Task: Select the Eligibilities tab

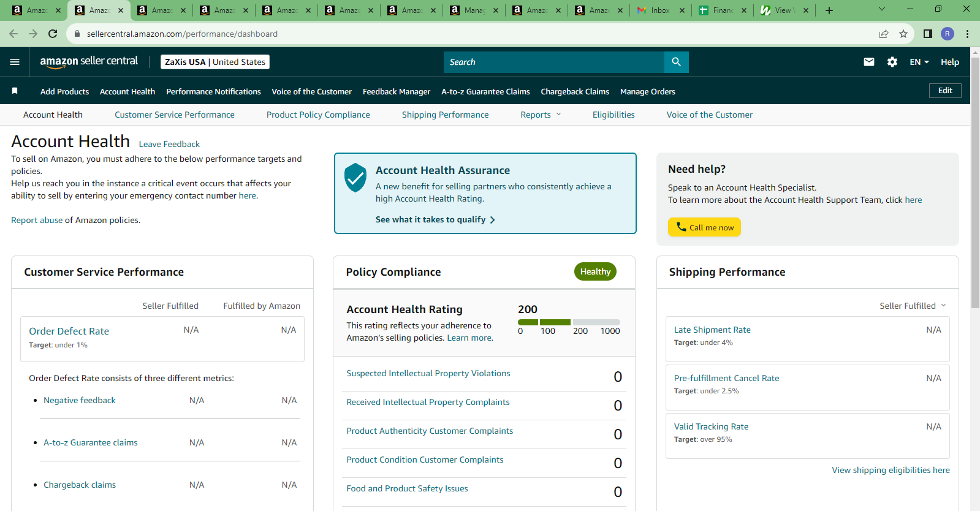Action: coord(613,115)
